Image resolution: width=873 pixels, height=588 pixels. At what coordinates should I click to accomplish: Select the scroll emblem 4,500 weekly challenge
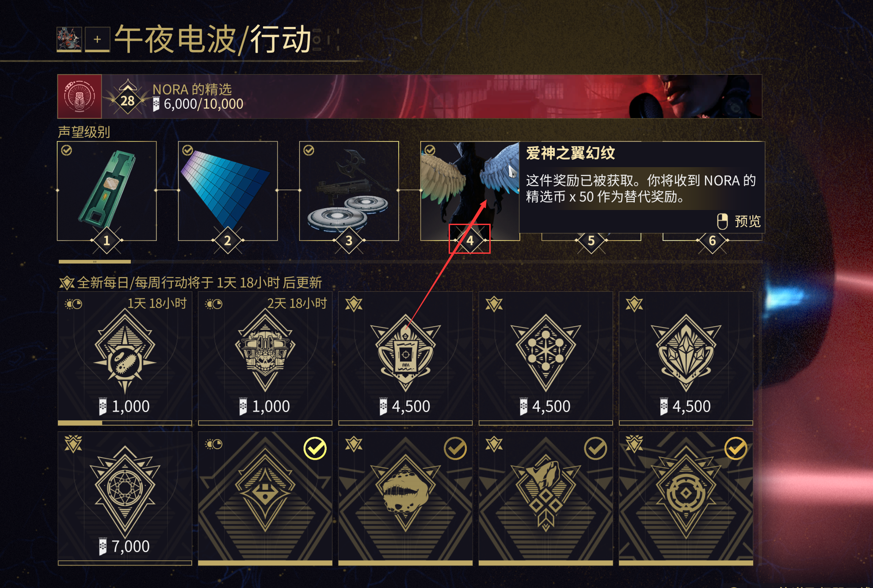tap(405, 358)
